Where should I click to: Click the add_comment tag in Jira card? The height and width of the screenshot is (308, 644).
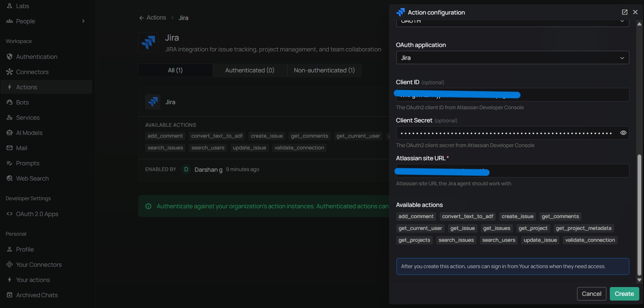(165, 136)
